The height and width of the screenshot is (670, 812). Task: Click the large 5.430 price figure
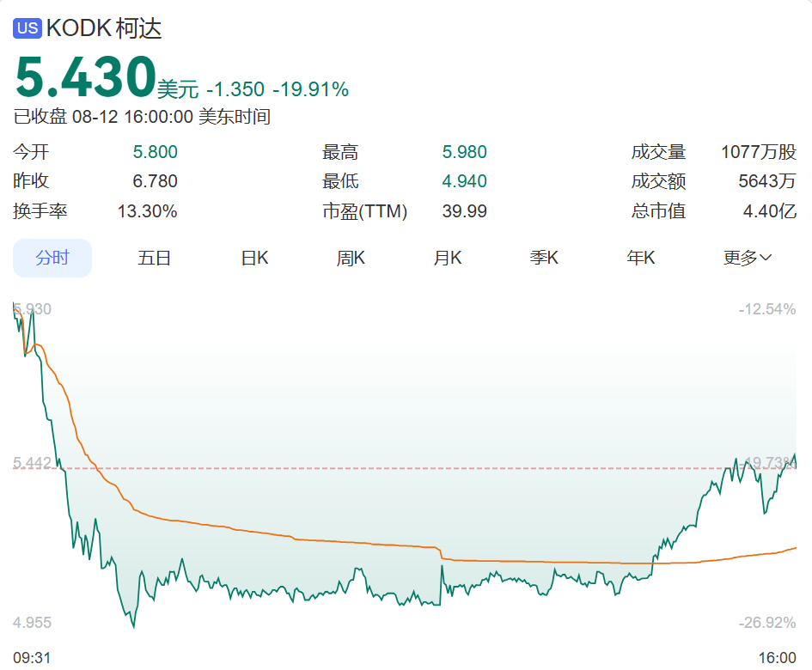[84, 77]
